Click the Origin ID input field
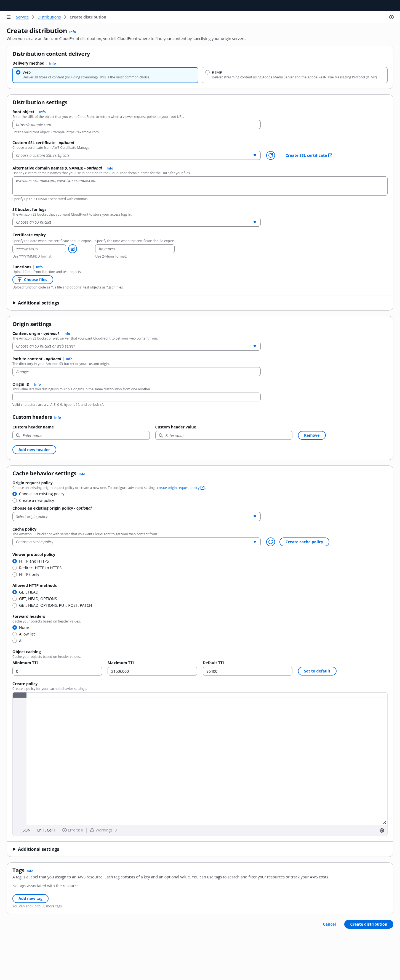400x980 pixels. coord(136,397)
